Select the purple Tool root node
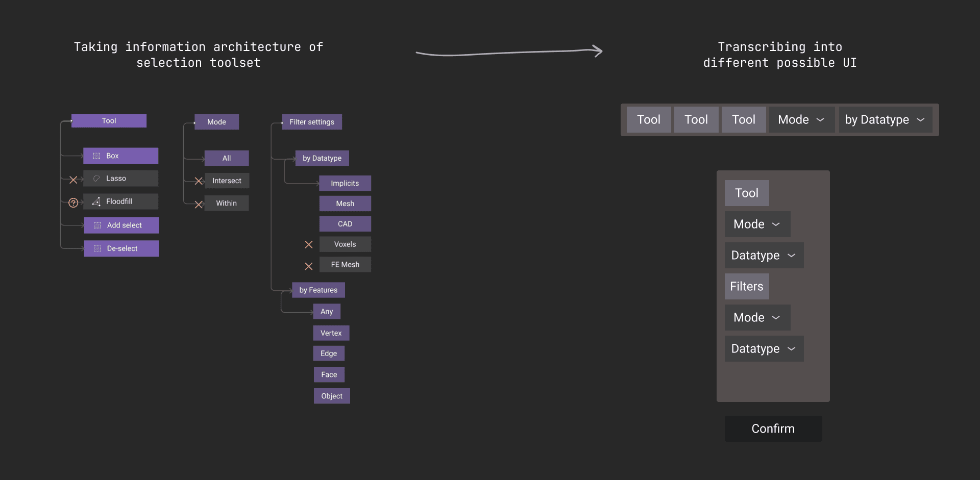The image size is (980, 480). pyautogui.click(x=109, y=121)
